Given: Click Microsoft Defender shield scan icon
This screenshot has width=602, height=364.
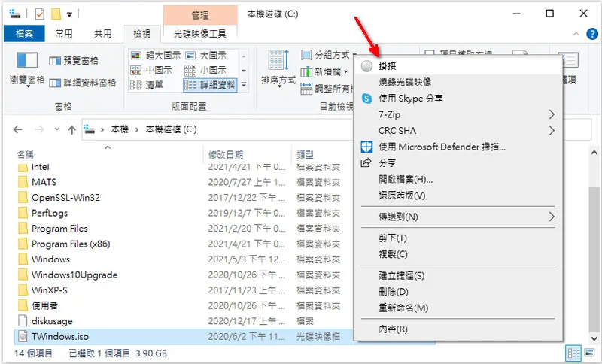Looking at the screenshot, I should tap(366, 147).
